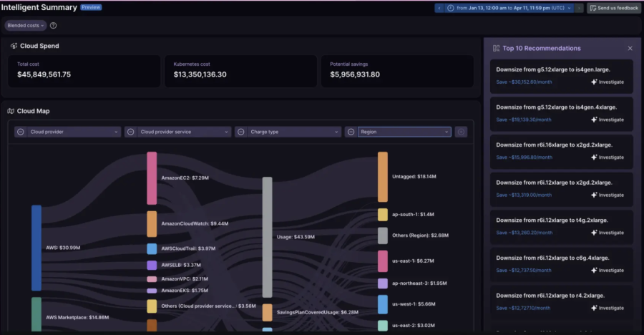Click Save ~$13,319.00/month link
The width and height of the screenshot is (644, 335).
point(524,195)
